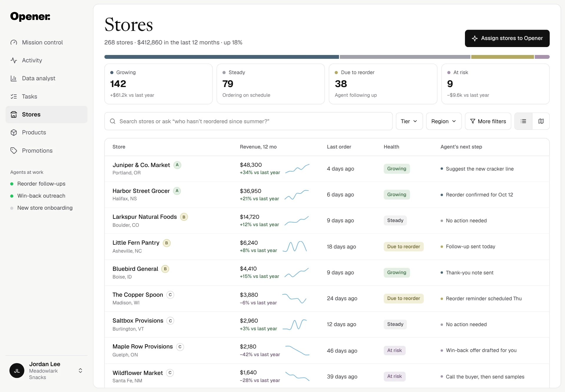The width and height of the screenshot is (565, 392).
Task: Open the Saltbox Provisions store row
Action: click(x=327, y=324)
